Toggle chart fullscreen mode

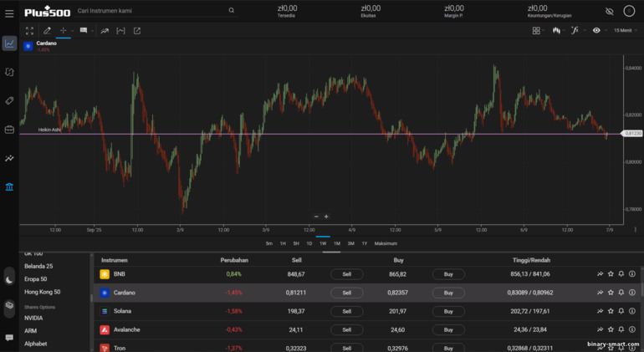tap(29, 31)
